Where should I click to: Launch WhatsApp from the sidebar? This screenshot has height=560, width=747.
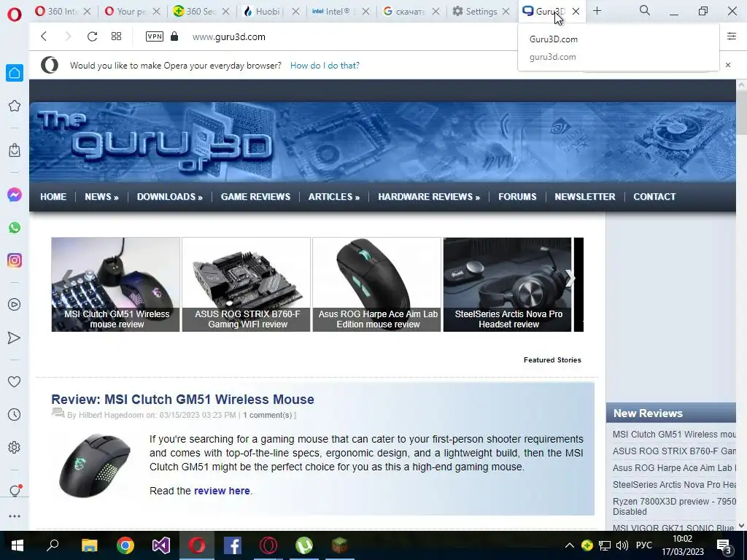pos(15,227)
